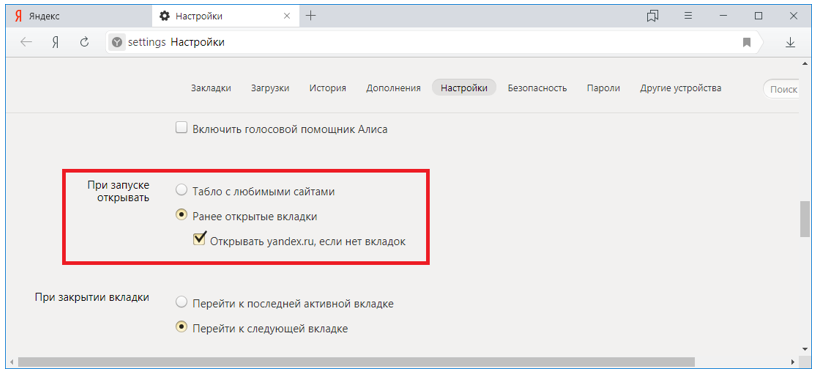Viewport: 817px width, 374px height.
Task: Open the Безопасность settings section
Action: [537, 88]
